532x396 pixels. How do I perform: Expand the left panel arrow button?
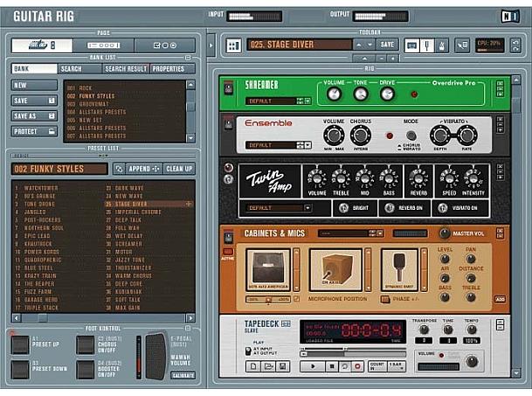(211, 45)
